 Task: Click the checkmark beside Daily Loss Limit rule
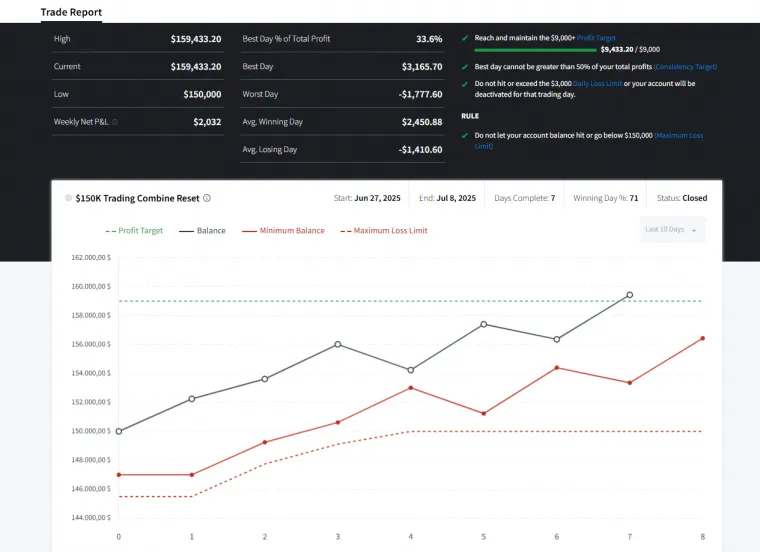pos(464,84)
